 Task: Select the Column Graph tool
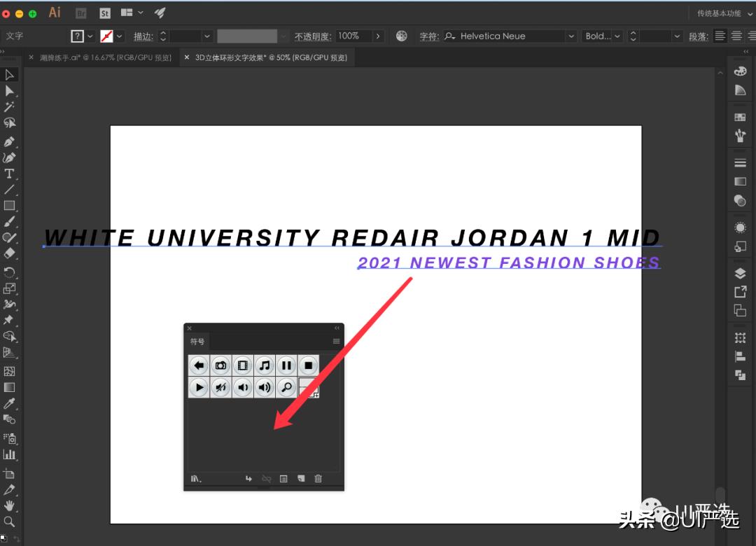pos(9,454)
